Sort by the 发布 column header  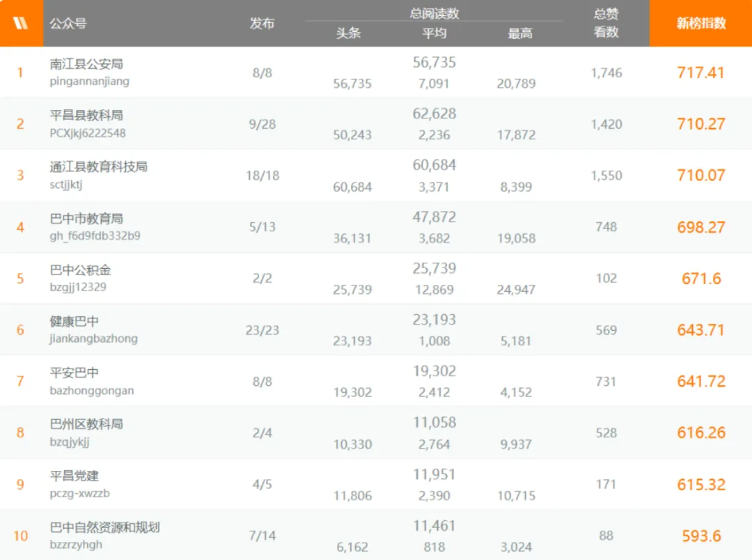tap(262, 23)
